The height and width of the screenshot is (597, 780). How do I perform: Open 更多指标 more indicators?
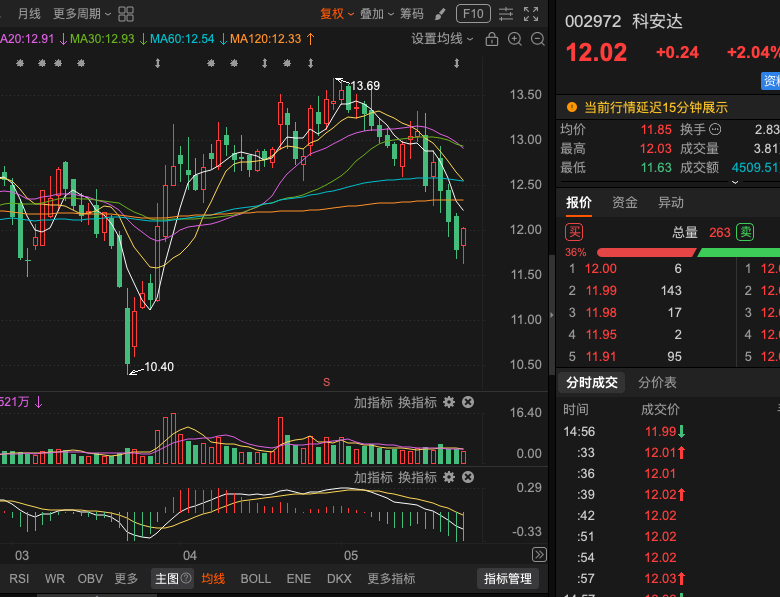tap(391, 579)
